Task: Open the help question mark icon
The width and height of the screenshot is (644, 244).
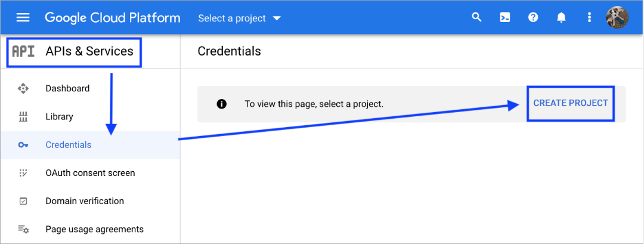Action: click(x=533, y=17)
